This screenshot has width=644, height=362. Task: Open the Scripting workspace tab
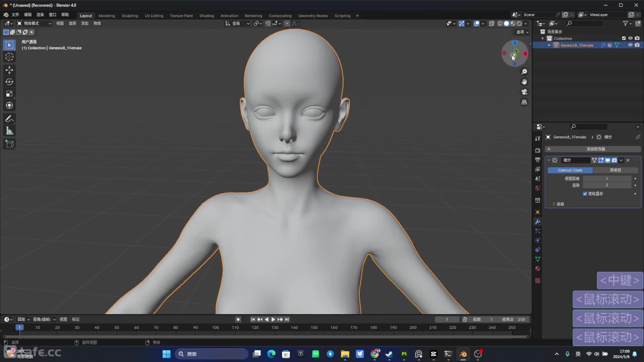click(343, 15)
